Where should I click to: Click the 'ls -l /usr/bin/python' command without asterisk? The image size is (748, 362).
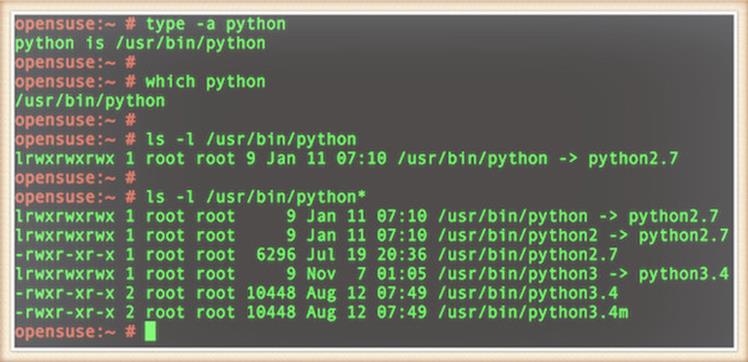[x=251, y=140]
